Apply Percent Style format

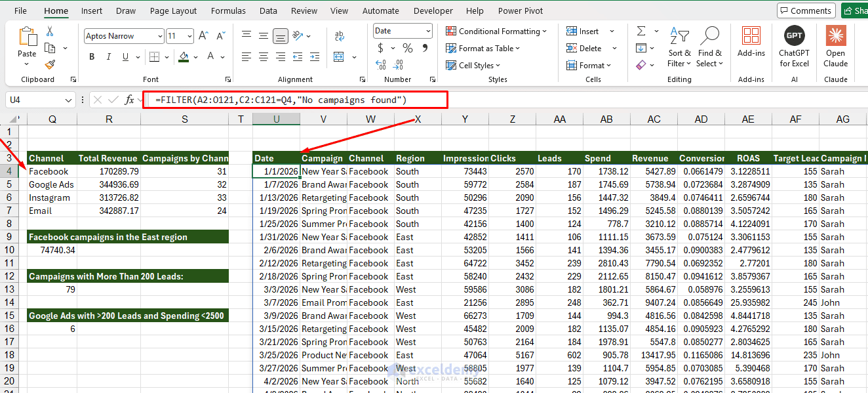pyautogui.click(x=408, y=48)
